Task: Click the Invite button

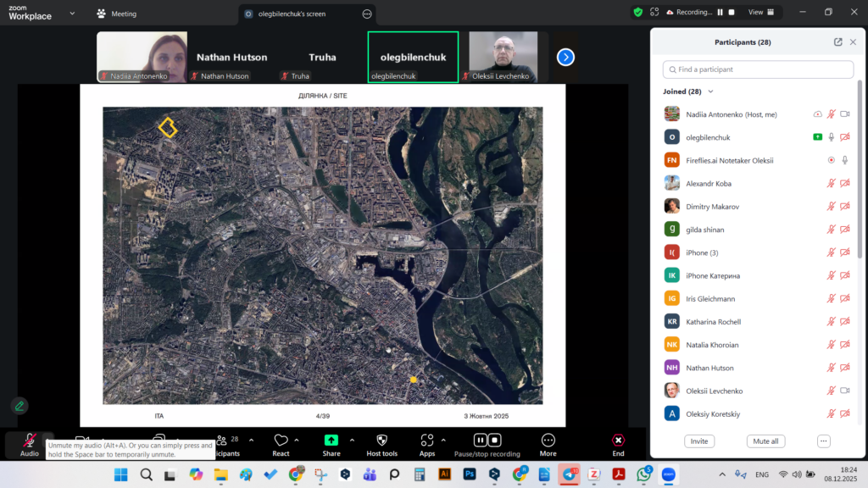Action: click(699, 441)
